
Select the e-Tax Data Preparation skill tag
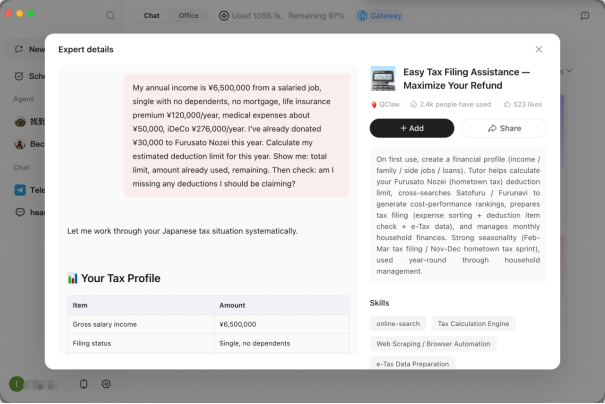point(412,363)
